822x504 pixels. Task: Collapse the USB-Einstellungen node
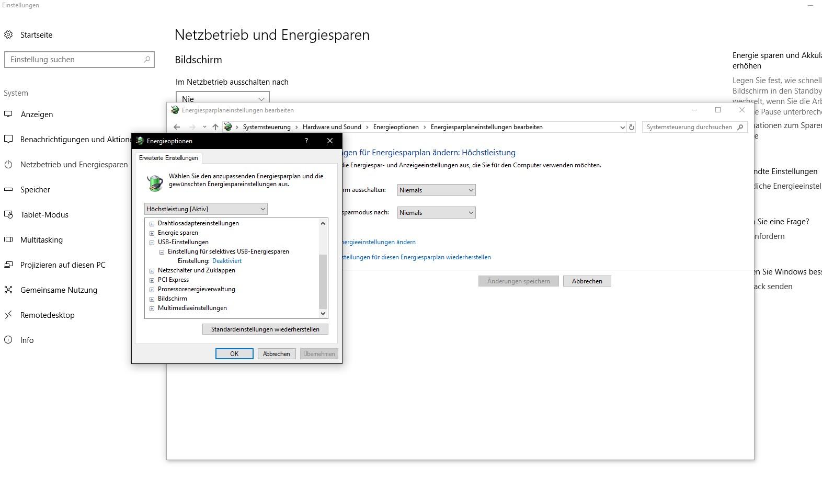pyautogui.click(x=152, y=243)
